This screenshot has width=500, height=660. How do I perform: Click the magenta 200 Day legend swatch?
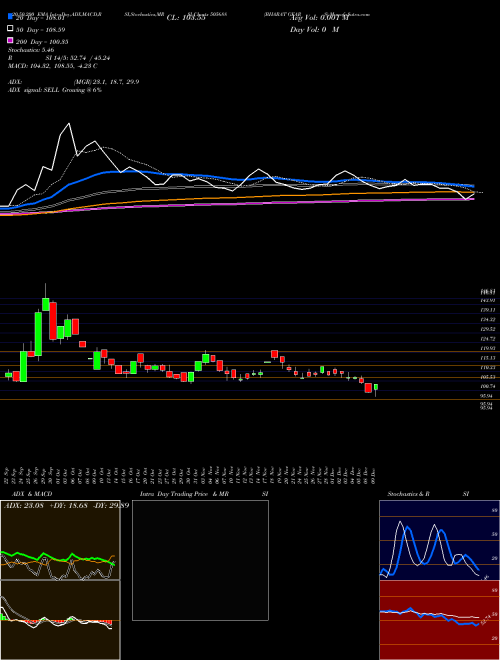pyautogui.click(x=11, y=40)
